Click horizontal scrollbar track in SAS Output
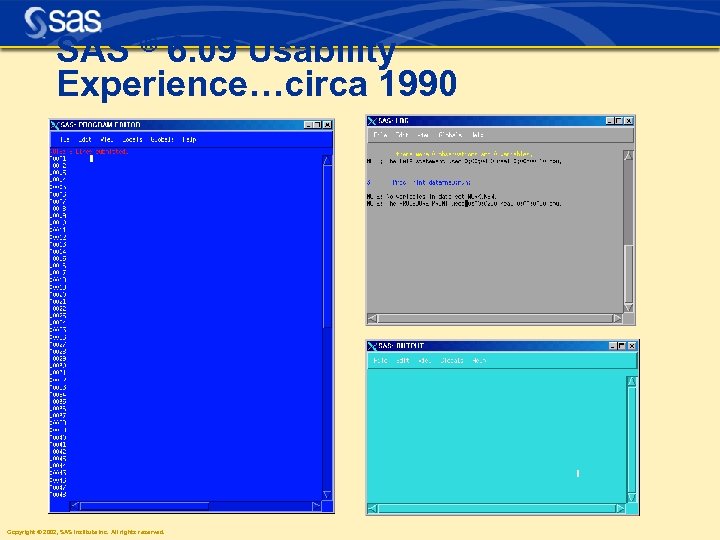The height and width of the screenshot is (540, 720). (497, 508)
